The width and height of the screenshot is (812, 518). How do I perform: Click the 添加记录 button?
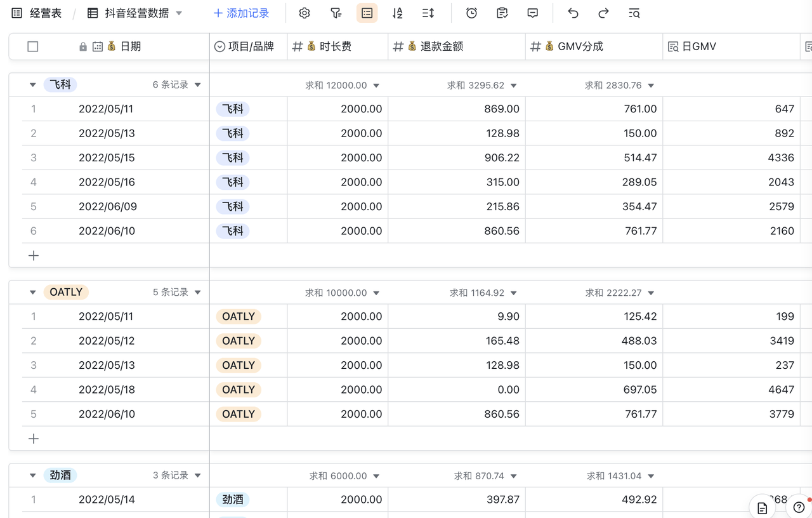click(241, 13)
